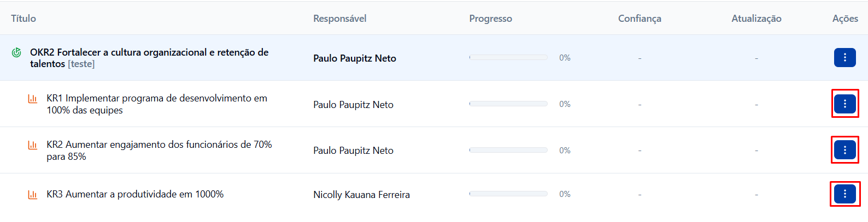Select KR2 Aumentar engajamento dos funcionários

159,151
